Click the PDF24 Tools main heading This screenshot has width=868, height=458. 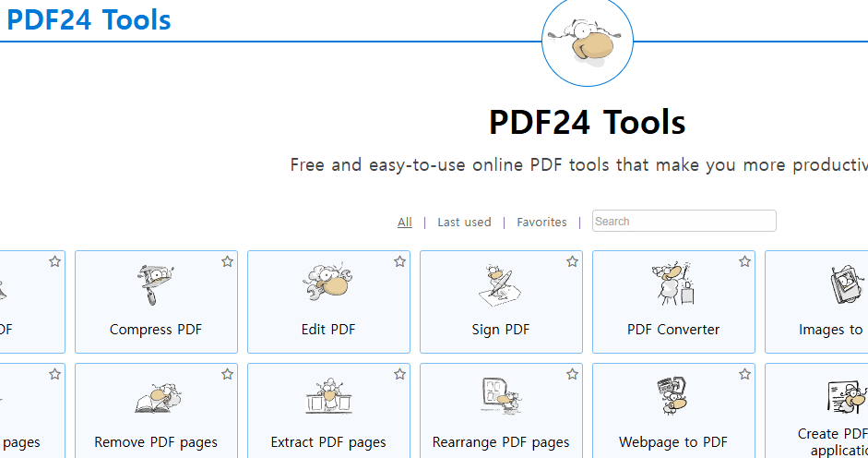[x=588, y=123]
